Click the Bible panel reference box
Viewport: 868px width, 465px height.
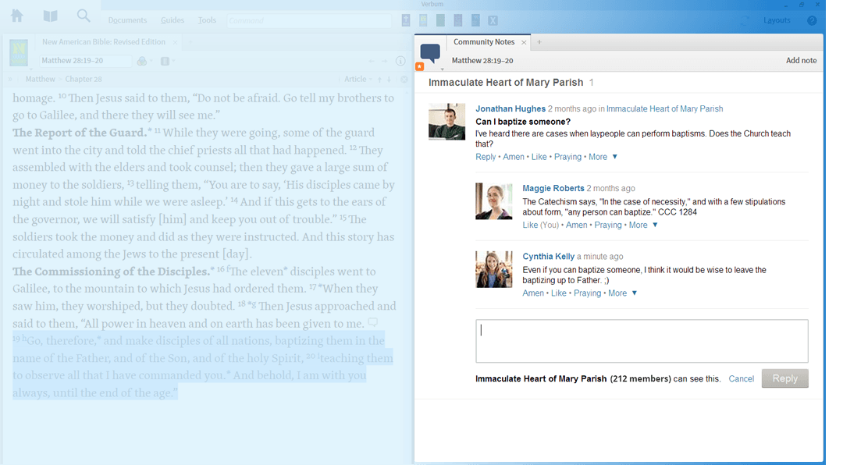click(85, 61)
